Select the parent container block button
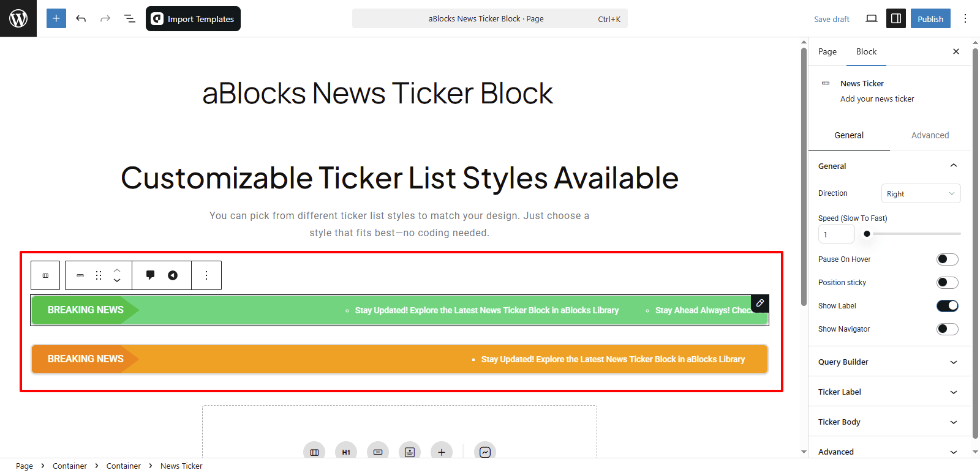Image resolution: width=980 pixels, height=473 pixels. pyautogui.click(x=45, y=275)
